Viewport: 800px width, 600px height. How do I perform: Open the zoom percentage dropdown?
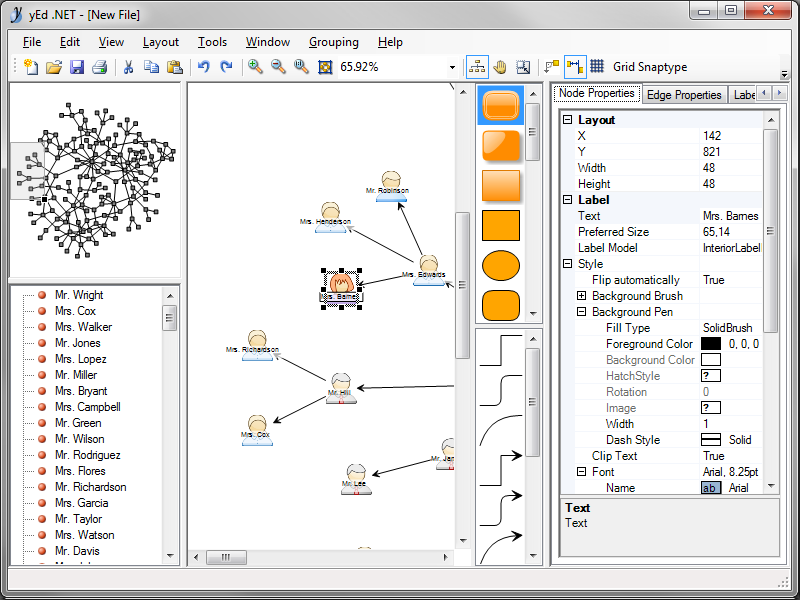coord(452,67)
